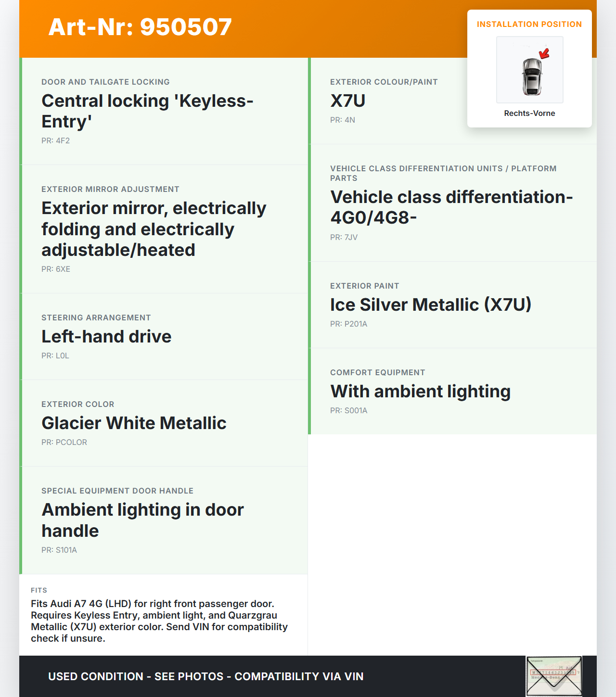The image size is (616, 697).
Task: Click the red arrow marking the front-right
Action: (x=544, y=53)
